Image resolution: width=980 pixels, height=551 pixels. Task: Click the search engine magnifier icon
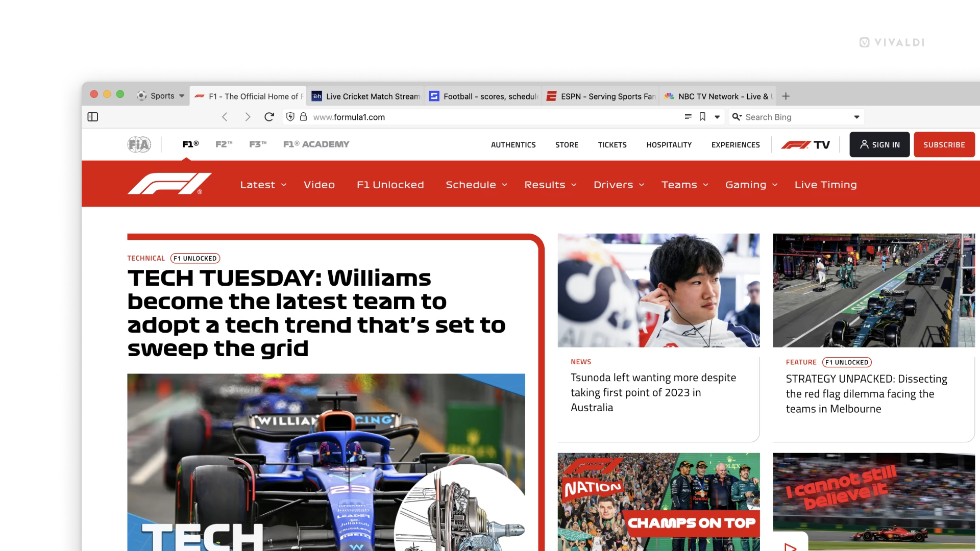(x=737, y=117)
